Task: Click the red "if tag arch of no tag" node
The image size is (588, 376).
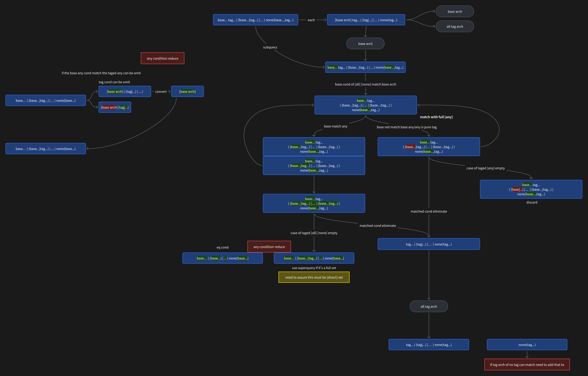Action: point(527,364)
